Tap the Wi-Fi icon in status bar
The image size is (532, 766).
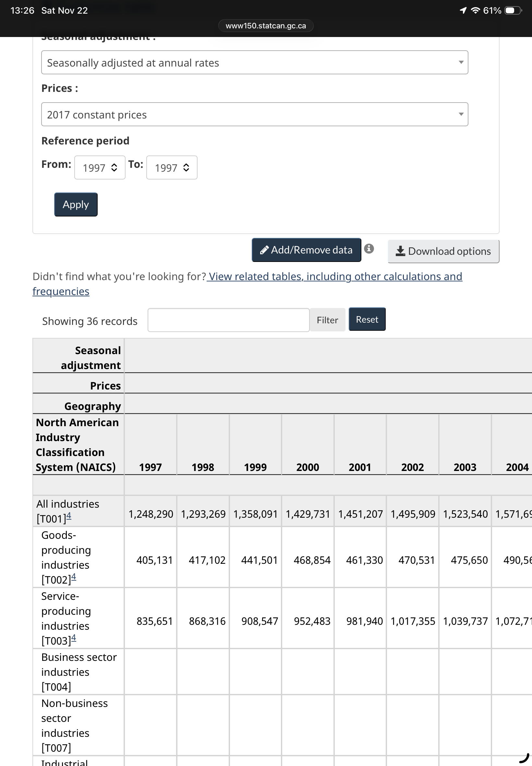click(475, 10)
